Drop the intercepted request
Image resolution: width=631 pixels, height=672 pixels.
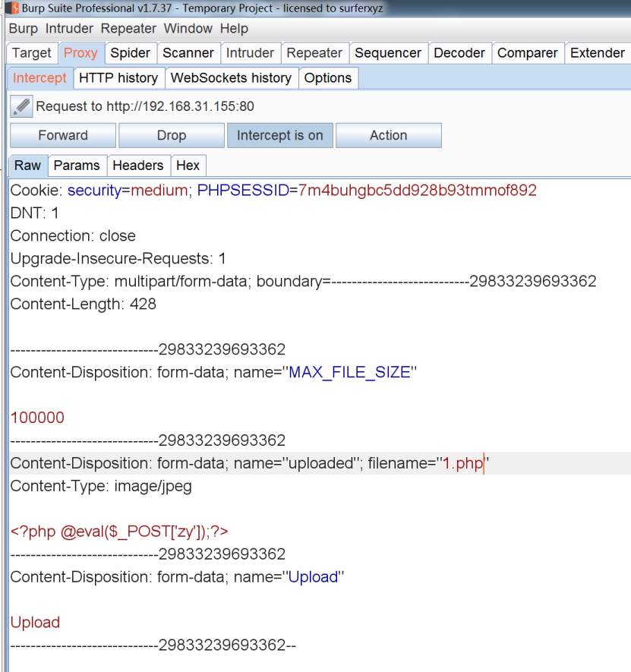[172, 135]
